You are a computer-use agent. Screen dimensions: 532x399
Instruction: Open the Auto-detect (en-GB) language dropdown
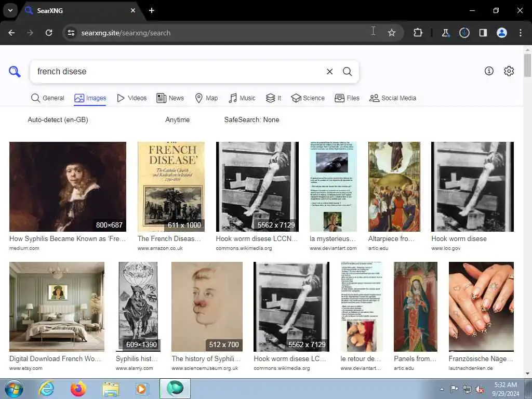58,120
